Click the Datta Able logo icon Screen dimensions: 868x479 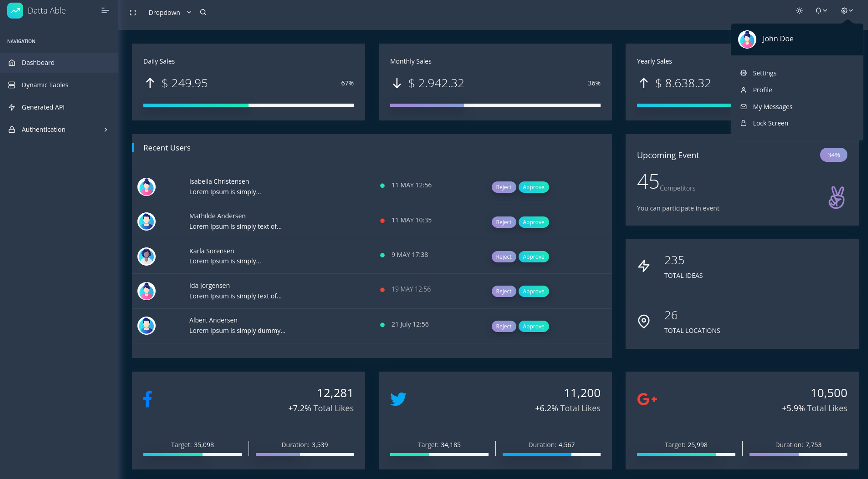click(15, 10)
